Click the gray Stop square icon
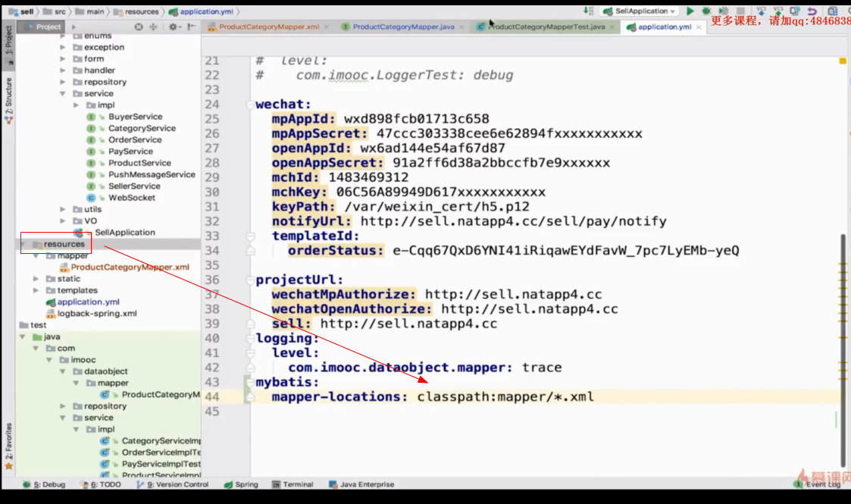 pyautogui.click(x=740, y=11)
